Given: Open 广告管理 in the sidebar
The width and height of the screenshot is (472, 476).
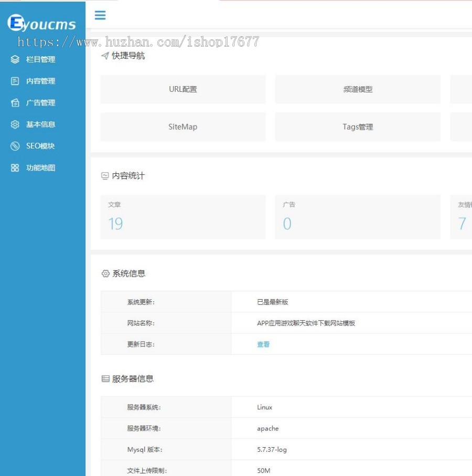Looking at the screenshot, I should (41, 103).
